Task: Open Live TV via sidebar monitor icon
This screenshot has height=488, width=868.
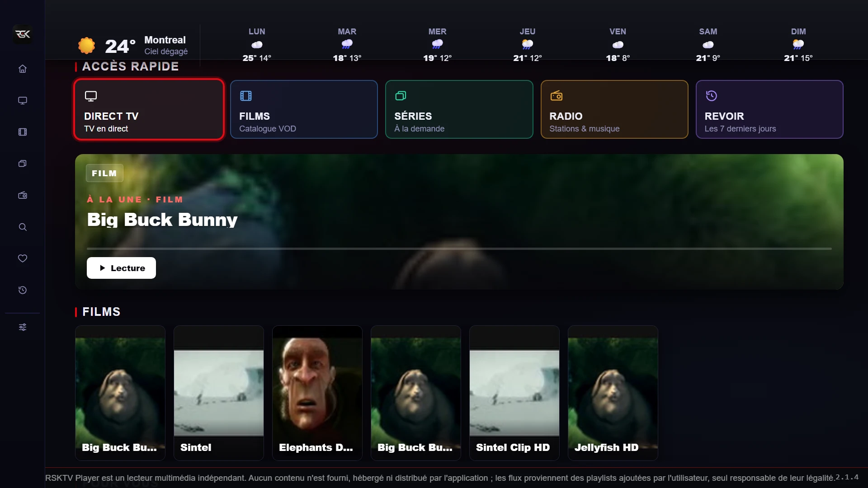Action: coord(23,100)
